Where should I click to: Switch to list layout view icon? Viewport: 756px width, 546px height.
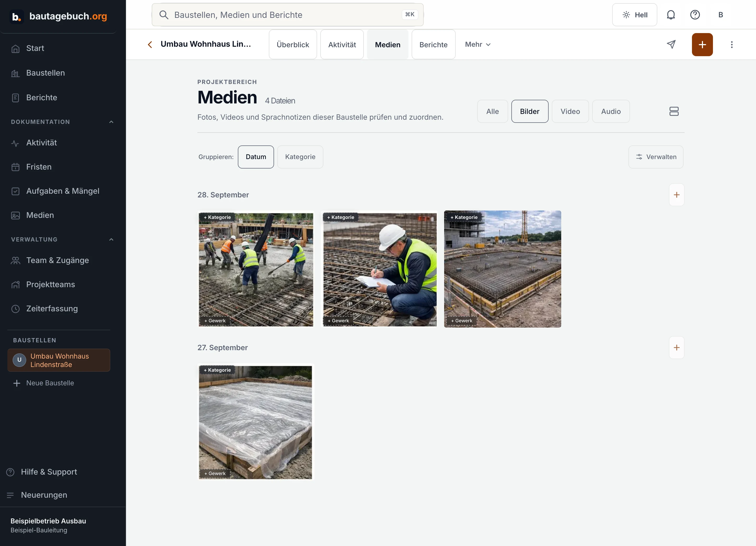pos(674,111)
